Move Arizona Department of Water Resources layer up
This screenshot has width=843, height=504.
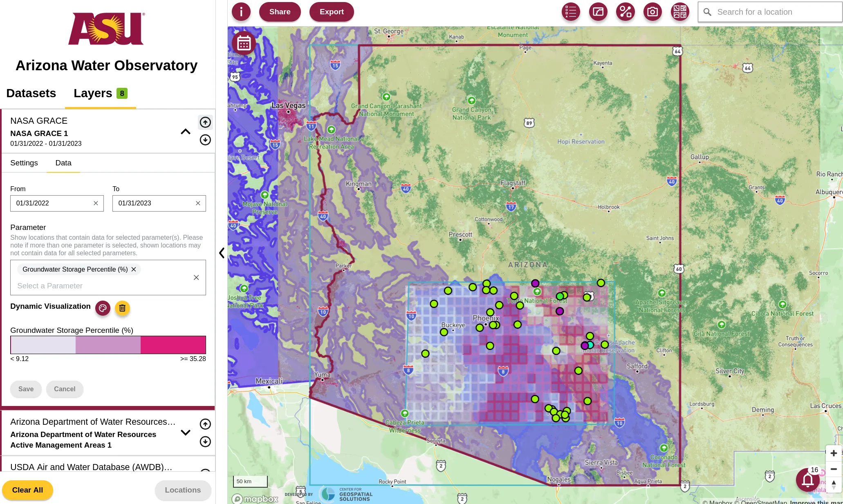[x=205, y=424]
